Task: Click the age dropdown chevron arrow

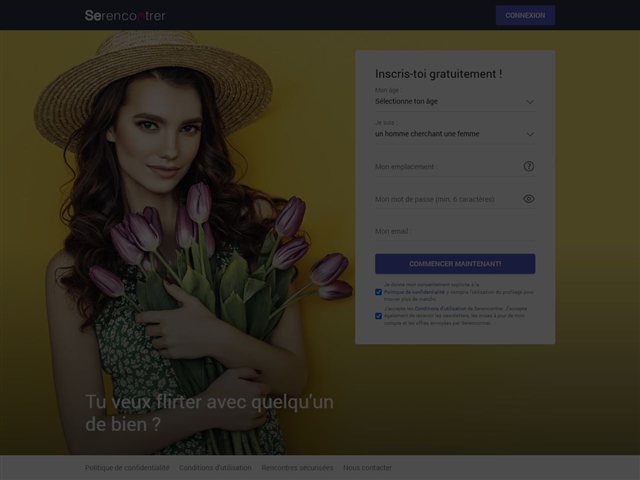Action: pos(530,101)
